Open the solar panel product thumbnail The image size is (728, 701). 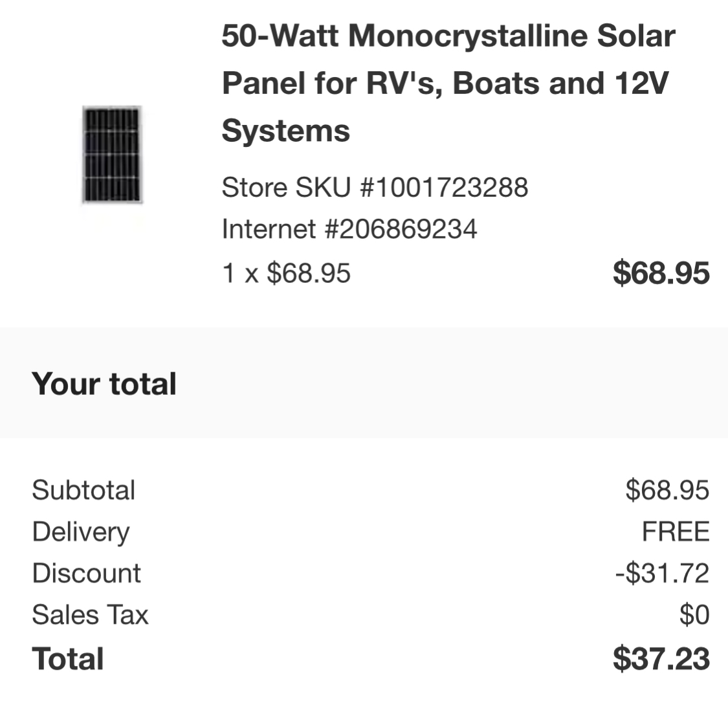pos(112,155)
